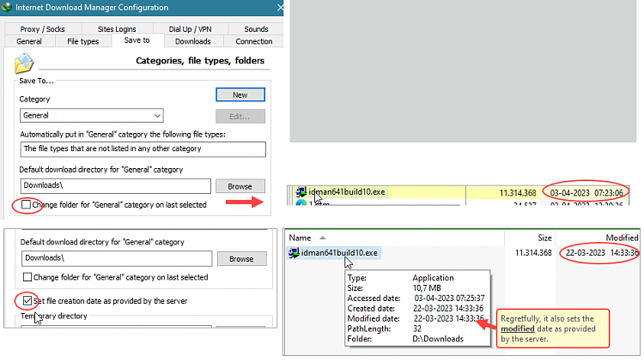Image resolution: width=644 pixels, height=362 pixels.
Task: Open the Sites Logins tab
Action: tap(117, 29)
